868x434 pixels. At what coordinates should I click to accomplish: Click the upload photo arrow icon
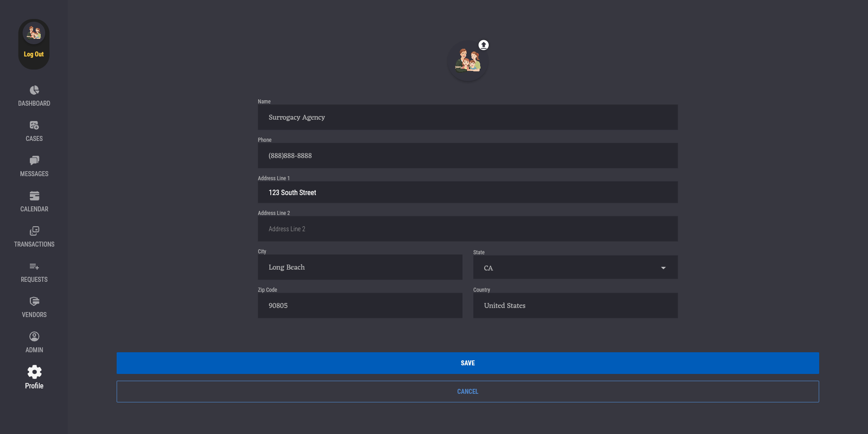click(484, 45)
